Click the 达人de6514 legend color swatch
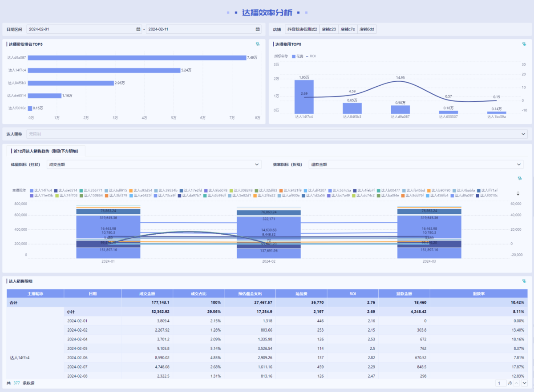The image size is (534, 392). click(x=57, y=190)
